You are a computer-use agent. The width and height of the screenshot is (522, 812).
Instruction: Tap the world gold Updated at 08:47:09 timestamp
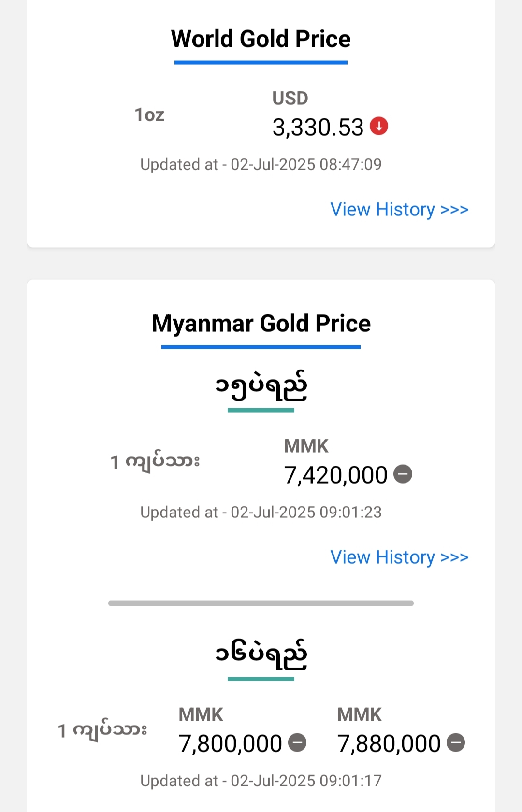[261, 165]
